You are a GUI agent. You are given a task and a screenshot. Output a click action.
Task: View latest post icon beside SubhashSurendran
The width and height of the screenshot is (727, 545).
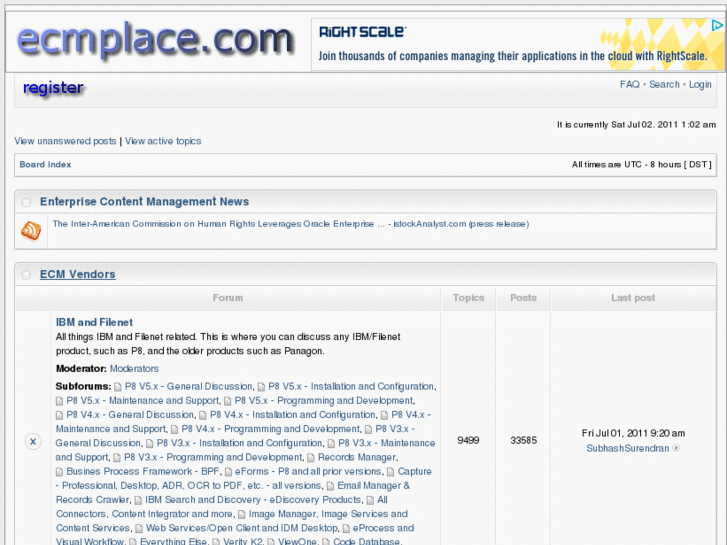tap(677, 449)
